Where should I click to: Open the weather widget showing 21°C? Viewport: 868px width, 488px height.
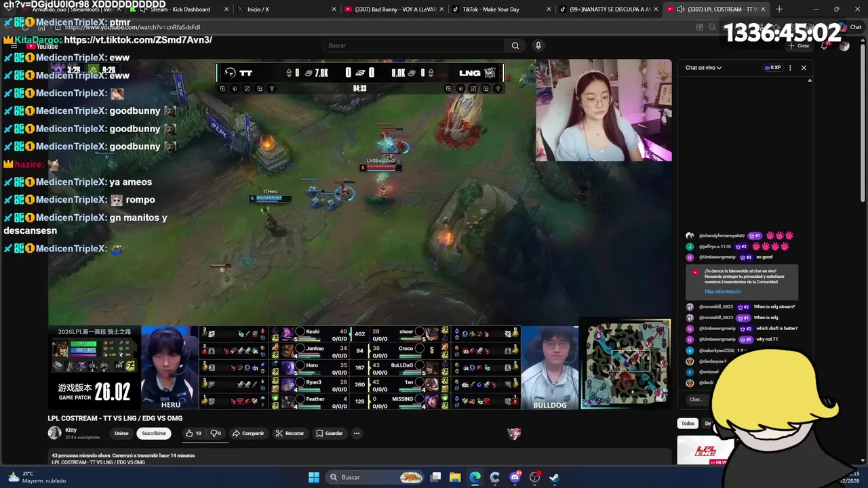pos(37,477)
